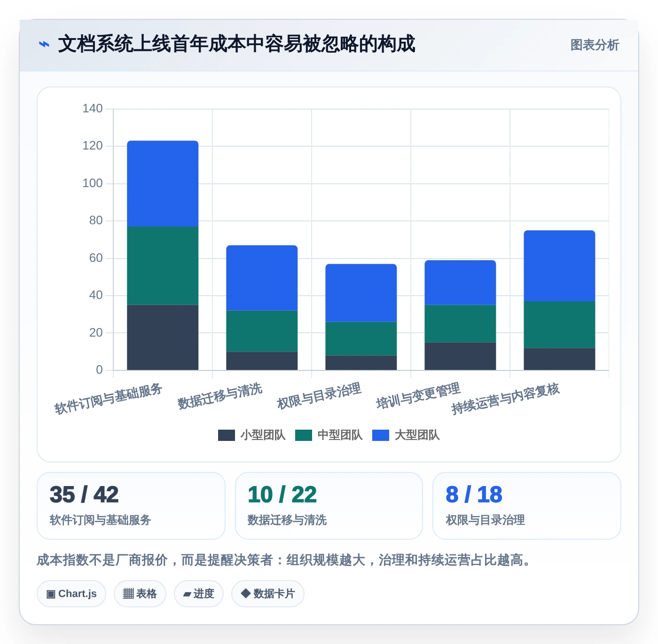
Task: Click the blue segment of 数据迁移与清洗 bar
Action: point(262,278)
